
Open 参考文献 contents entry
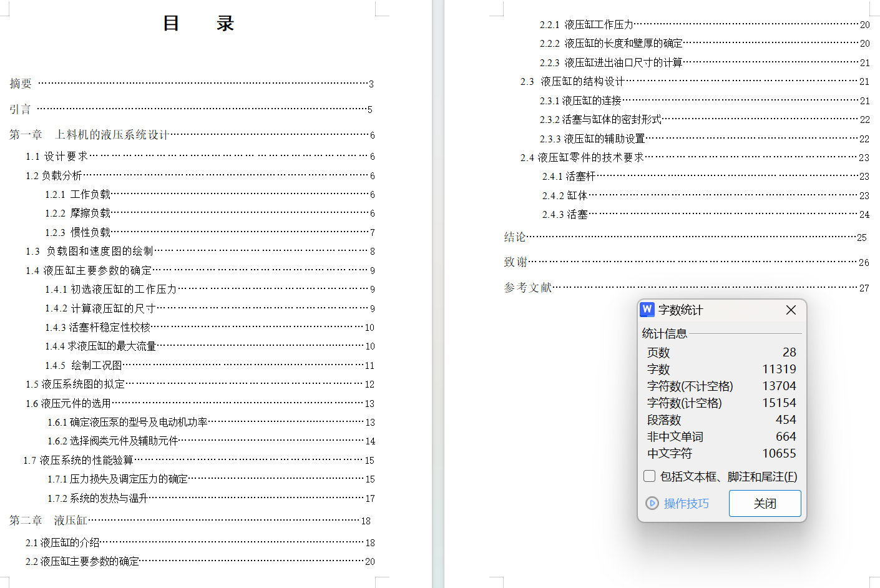pos(528,288)
